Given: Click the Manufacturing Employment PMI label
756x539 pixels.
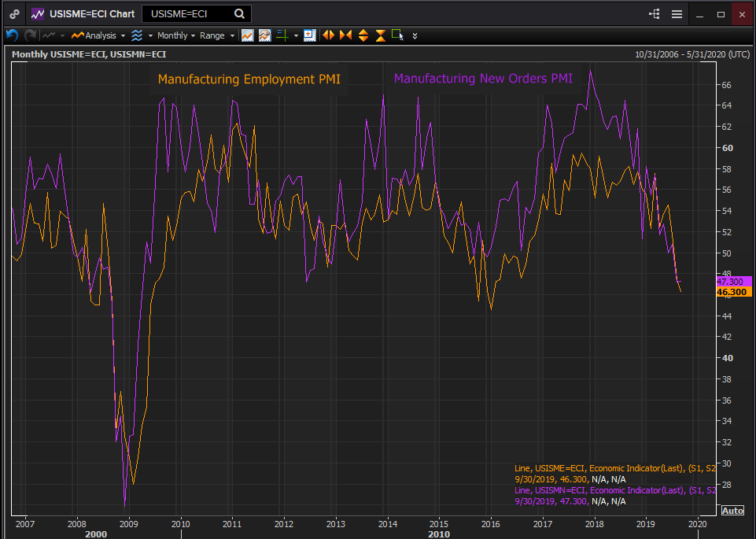Looking at the screenshot, I should (x=249, y=79).
